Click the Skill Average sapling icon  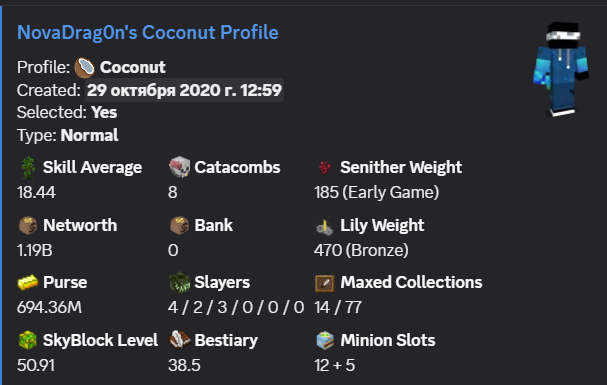28,168
